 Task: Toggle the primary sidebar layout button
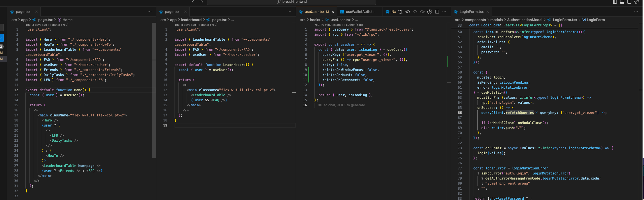click(615, 2)
